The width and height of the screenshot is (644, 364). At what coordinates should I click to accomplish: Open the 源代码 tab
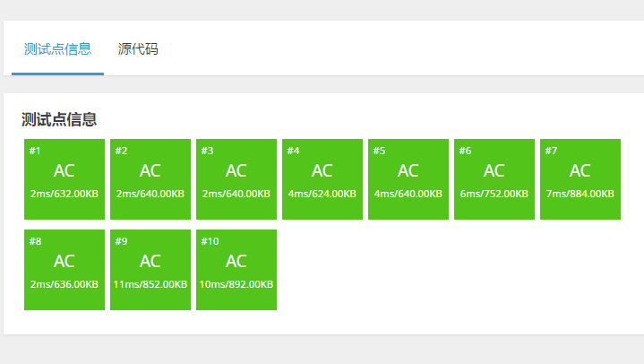(x=138, y=49)
